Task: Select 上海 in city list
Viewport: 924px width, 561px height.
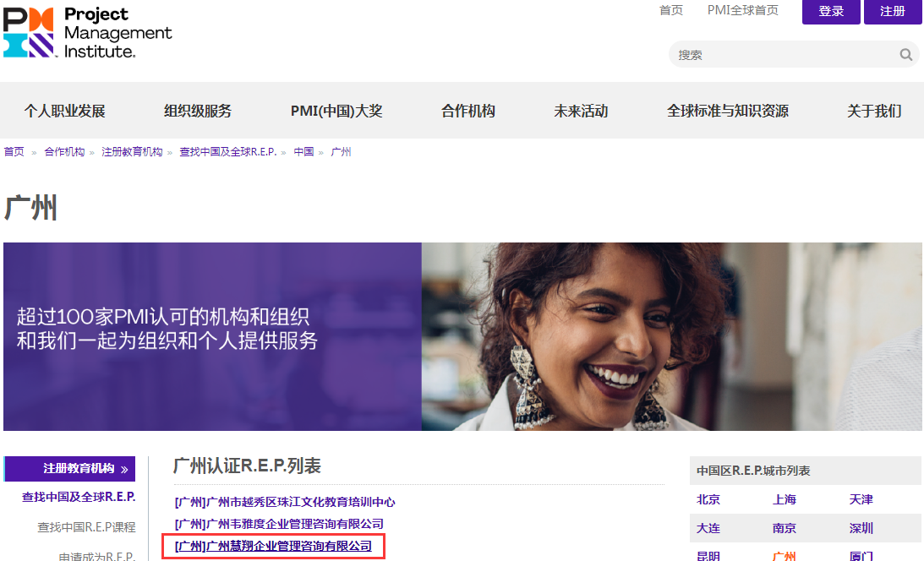Action: [785, 499]
